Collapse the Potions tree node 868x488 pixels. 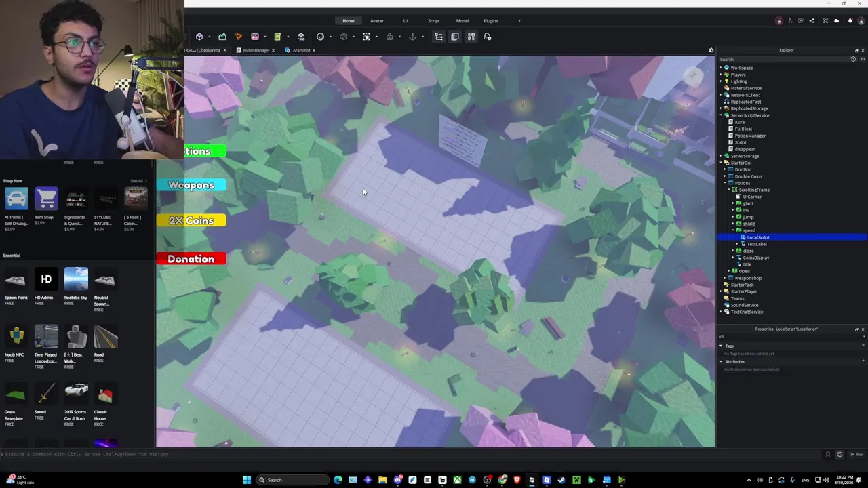[x=725, y=183]
